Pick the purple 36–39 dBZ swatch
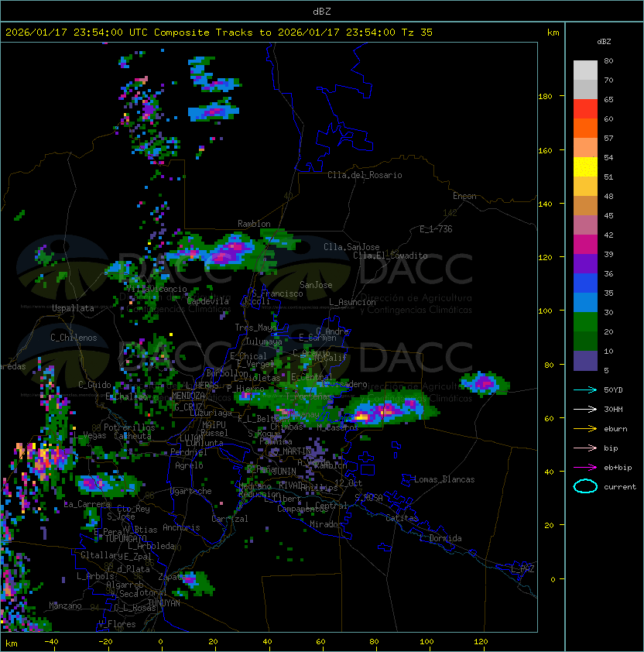The height and width of the screenshot is (652, 644). pos(585,263)
